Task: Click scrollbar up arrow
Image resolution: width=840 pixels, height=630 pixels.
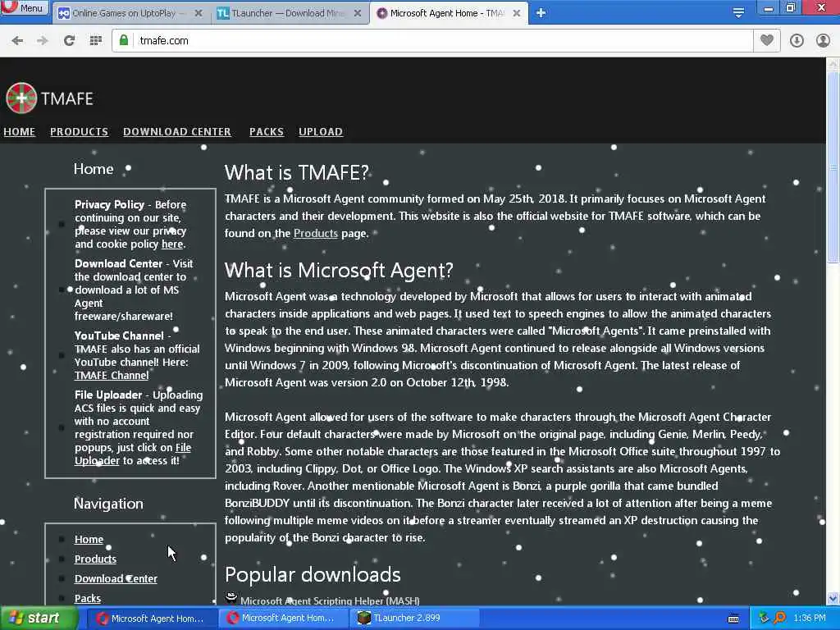Action: click(833, 64)
